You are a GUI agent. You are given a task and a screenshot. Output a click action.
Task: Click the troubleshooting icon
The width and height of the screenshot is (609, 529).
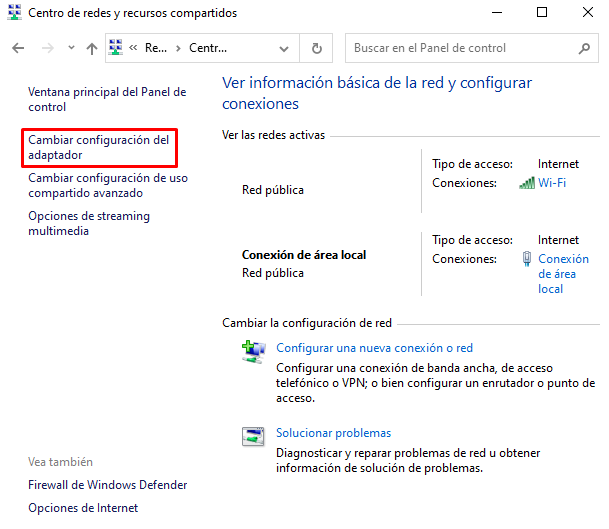(x=253, y=437)
